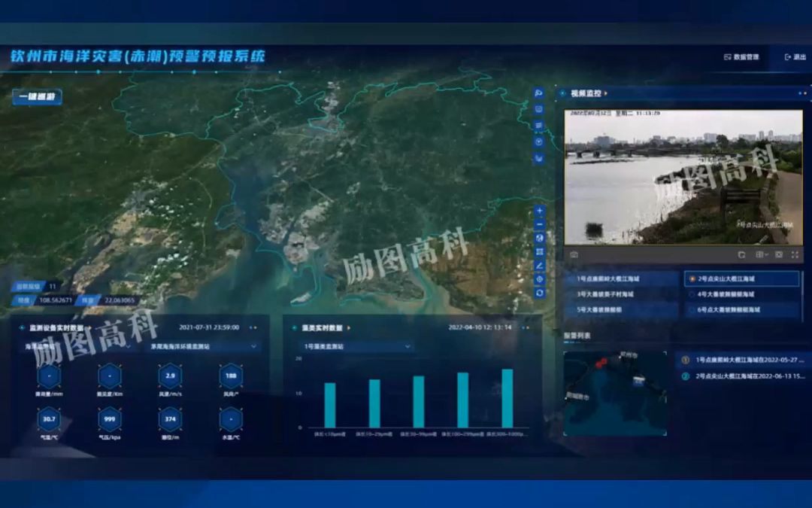Select the 1号点康熙岭大榄江海域 camera option

[609, 278]
